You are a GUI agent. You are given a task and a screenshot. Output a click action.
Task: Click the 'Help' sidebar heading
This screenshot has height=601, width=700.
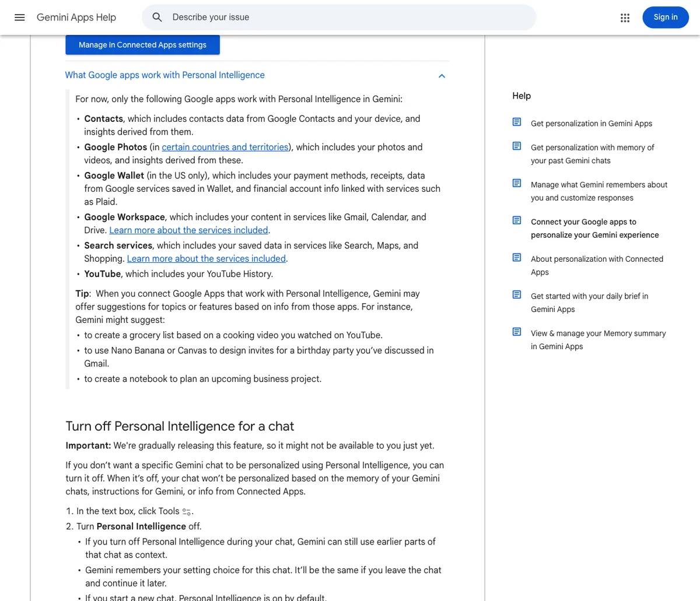pyautogui.click(x=521, y=96)
